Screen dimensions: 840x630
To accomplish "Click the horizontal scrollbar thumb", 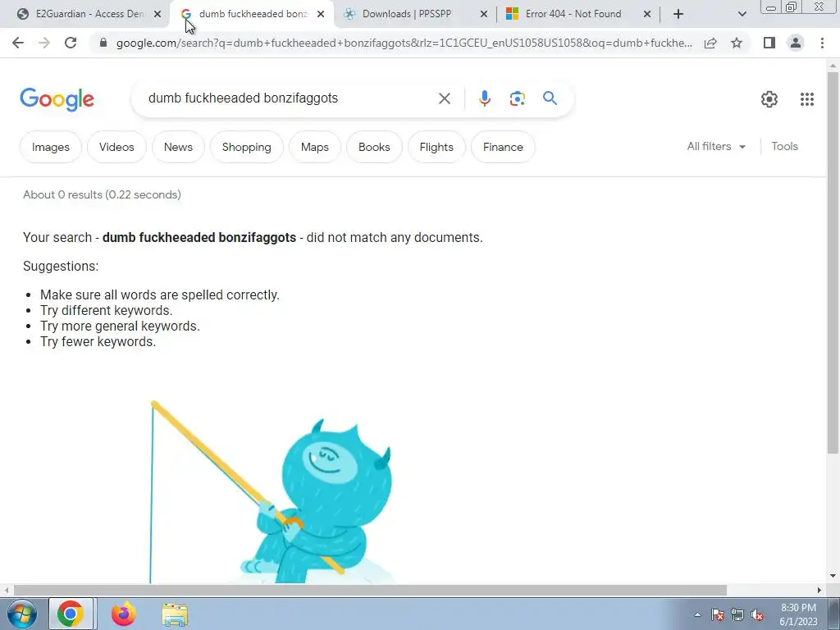I will tap(370, 591).
